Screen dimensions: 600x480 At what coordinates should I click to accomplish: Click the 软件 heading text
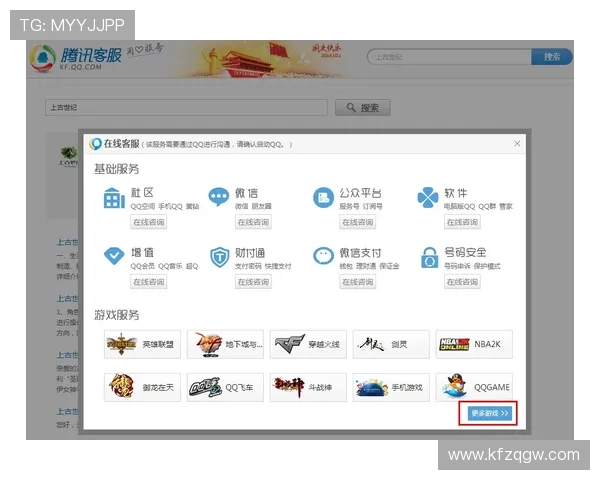click(455, 193)
